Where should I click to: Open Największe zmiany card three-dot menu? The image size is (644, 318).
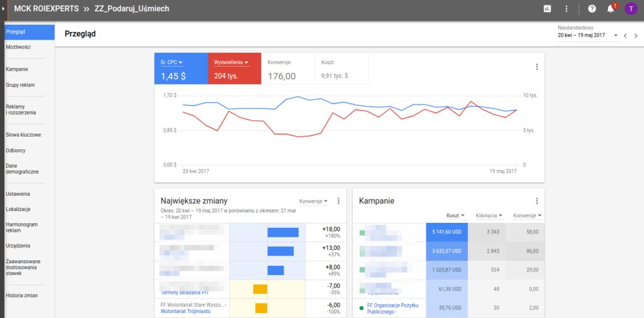pos(338,201)
